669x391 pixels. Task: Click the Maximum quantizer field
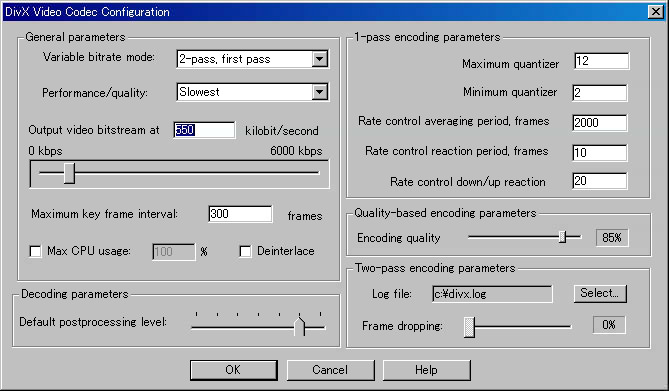[x=602, y=61]
